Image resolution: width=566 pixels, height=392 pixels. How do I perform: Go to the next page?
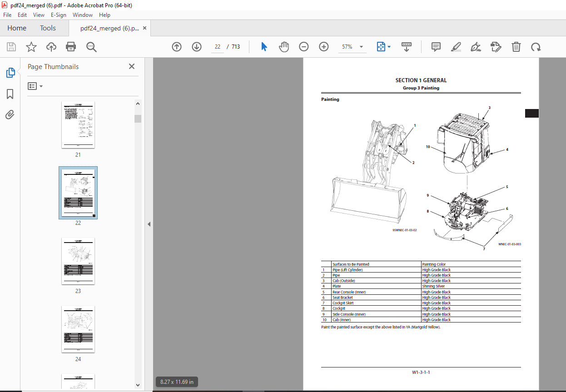click(197, 47)
